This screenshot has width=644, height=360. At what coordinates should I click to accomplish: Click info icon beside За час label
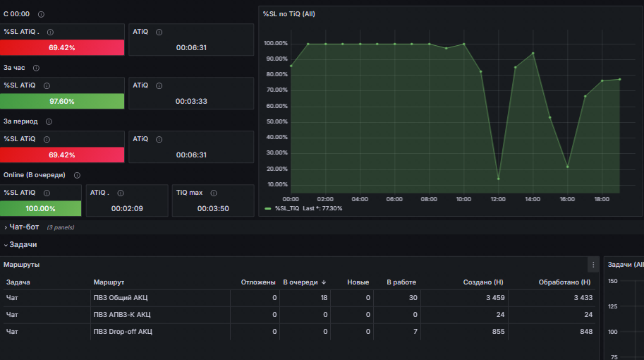point(36,68)
